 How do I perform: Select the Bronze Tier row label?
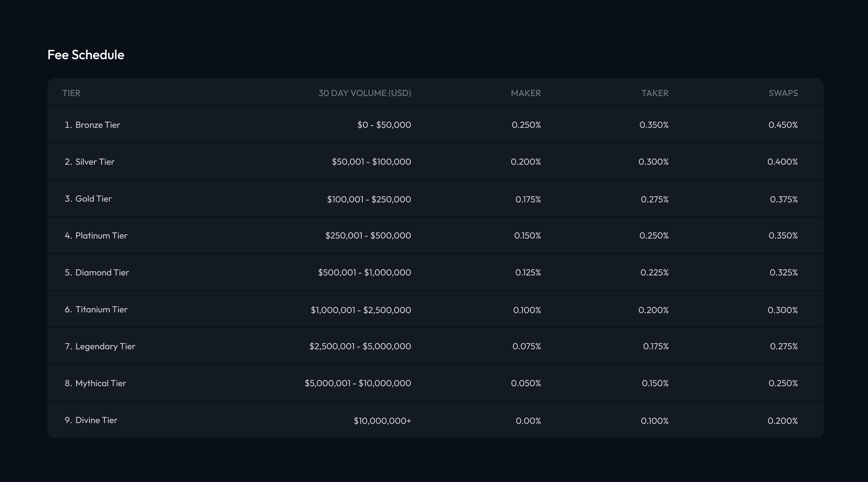click(97, 125)
